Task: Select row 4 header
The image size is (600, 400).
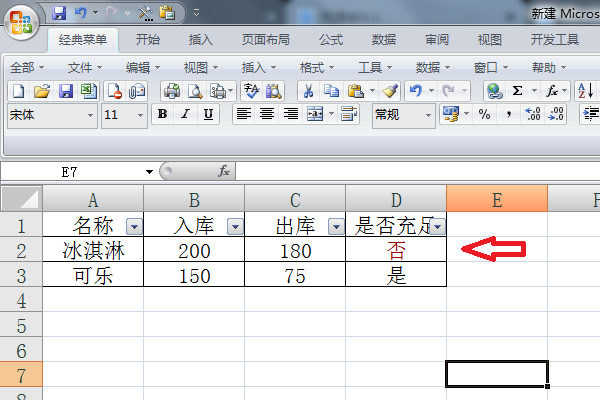Action: (21, 300)
